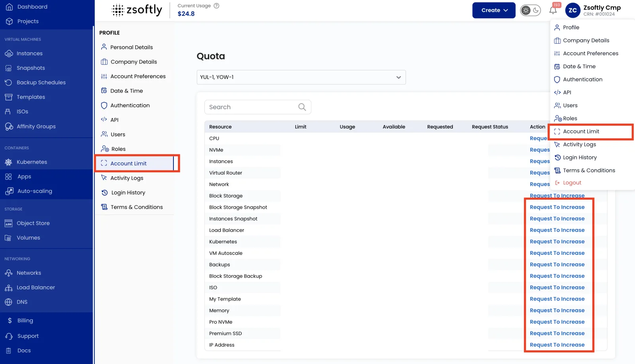Open Snapshots in the sidebar
The height and width of the screenshot is (364, 635).
[25, 68]
